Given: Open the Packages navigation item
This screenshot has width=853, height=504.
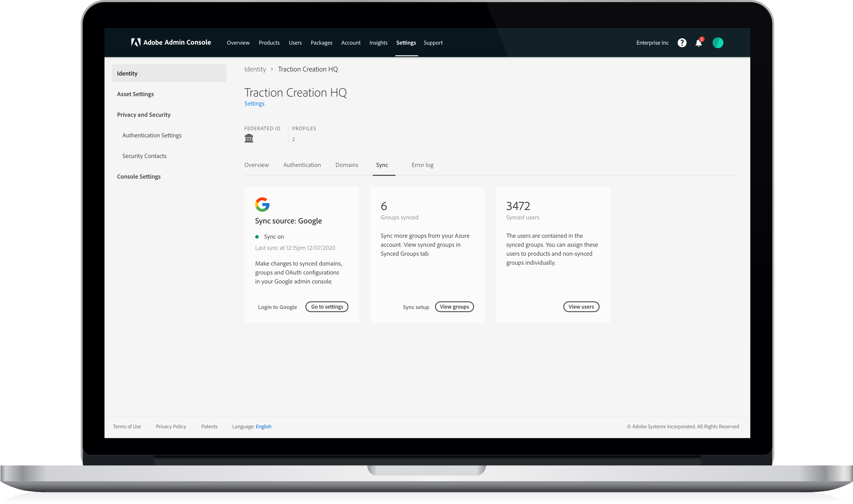Looking at the screenshot, I should pos(322,43).
